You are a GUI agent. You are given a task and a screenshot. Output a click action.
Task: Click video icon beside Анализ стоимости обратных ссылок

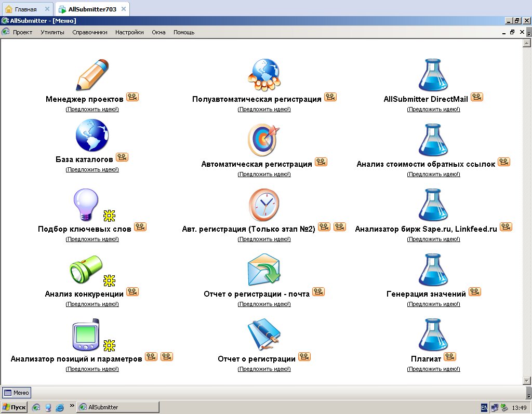pos(504,162)
